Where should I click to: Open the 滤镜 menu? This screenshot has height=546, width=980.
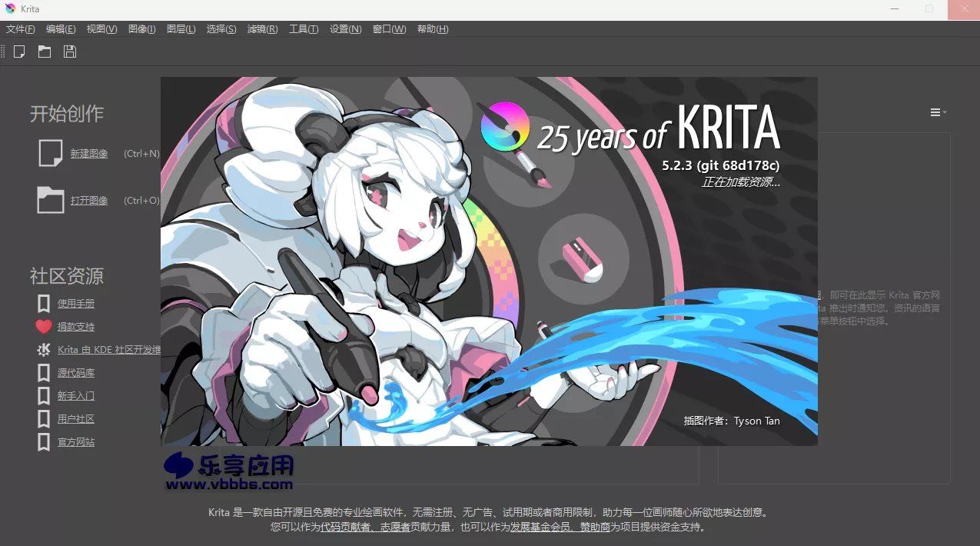click(x=262, y=28)
